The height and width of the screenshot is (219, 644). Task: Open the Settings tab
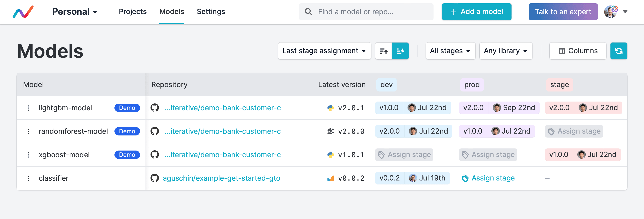(x=211, y=12)
